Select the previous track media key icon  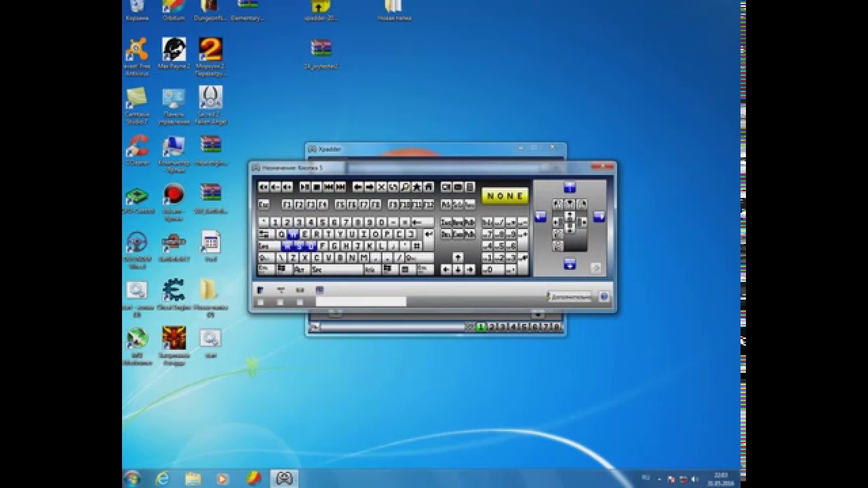329,186
